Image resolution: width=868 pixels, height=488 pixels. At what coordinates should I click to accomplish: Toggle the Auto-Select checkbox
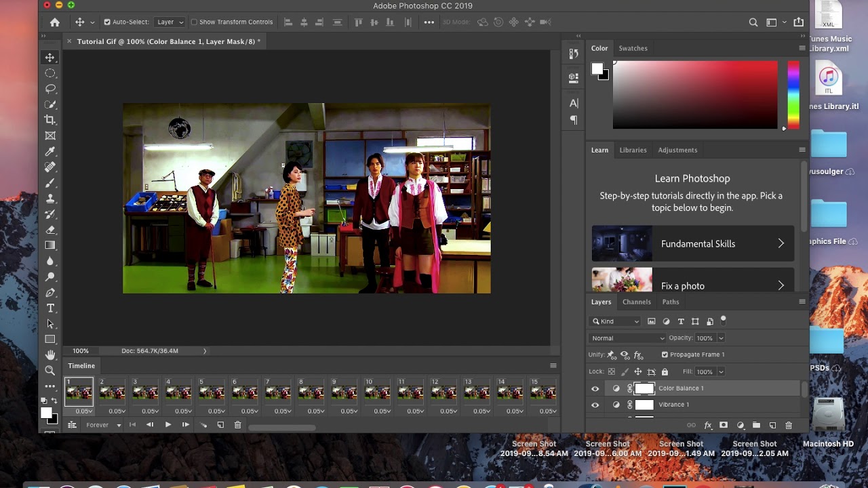107,22
